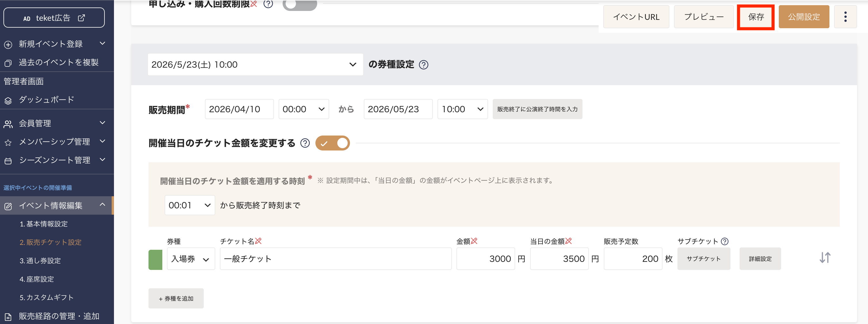The image size is (868, 324).
Task: Click help icon beside 購入回数制限
Action: 268,4
